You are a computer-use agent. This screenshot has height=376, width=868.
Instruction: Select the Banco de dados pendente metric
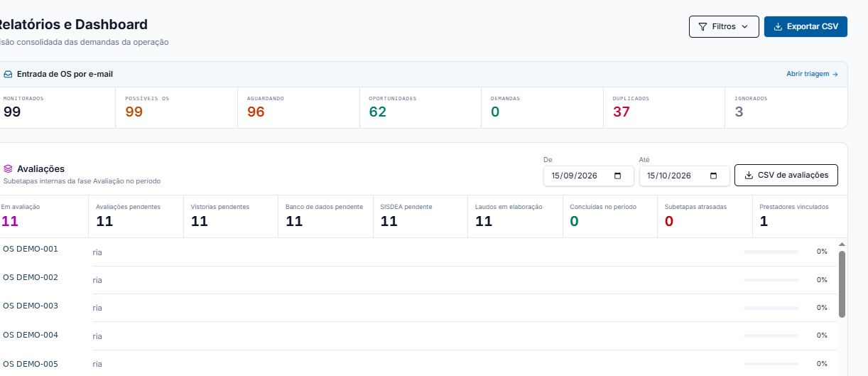pos(325,216)
